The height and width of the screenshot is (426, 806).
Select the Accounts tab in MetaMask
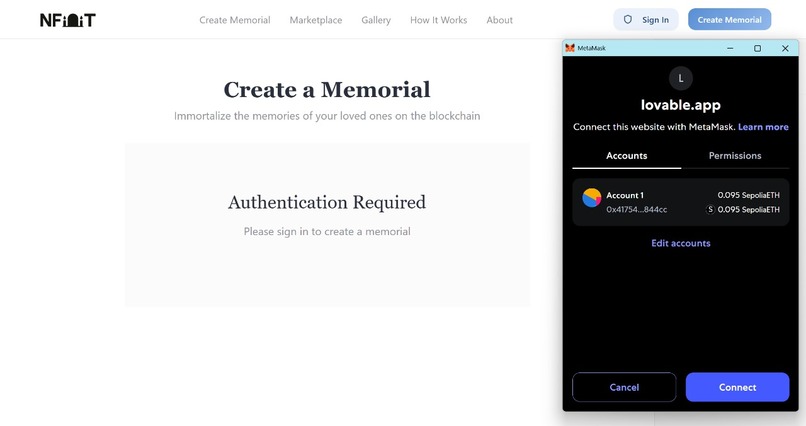click(627, 156)
